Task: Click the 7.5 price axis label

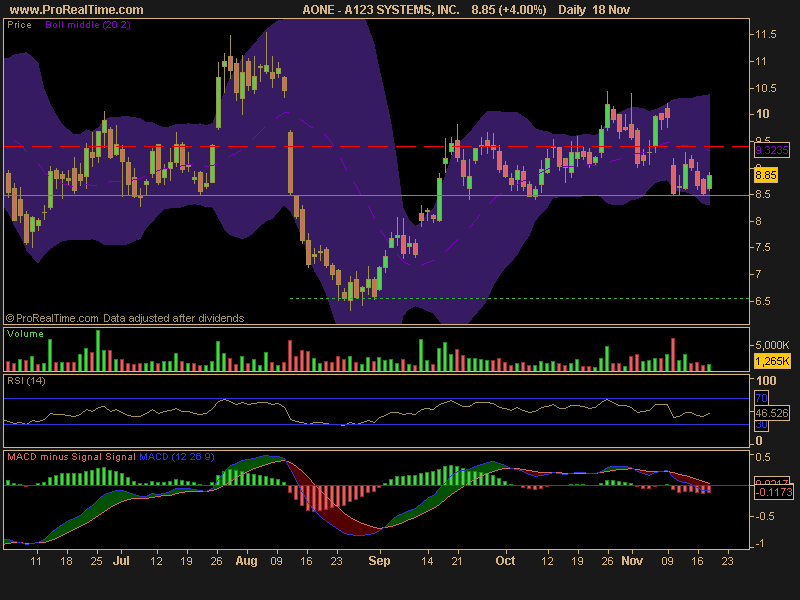Action: pyautogui.click(x=763, y=247)
